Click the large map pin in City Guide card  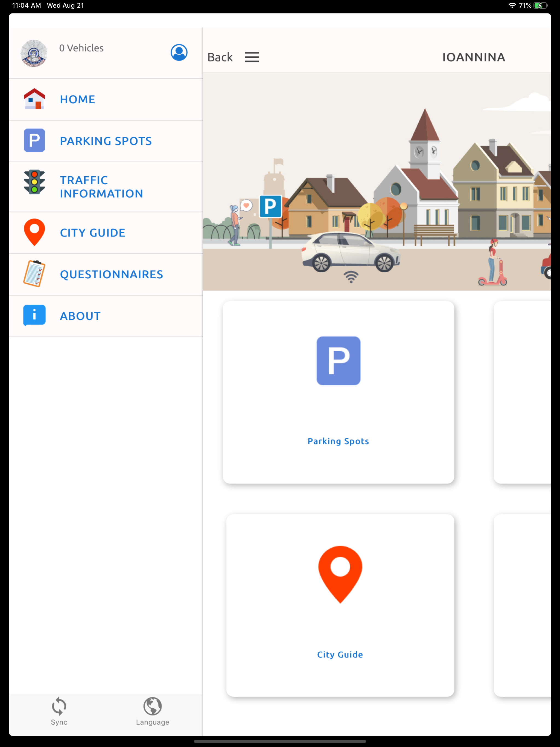(x=340, y=574)
